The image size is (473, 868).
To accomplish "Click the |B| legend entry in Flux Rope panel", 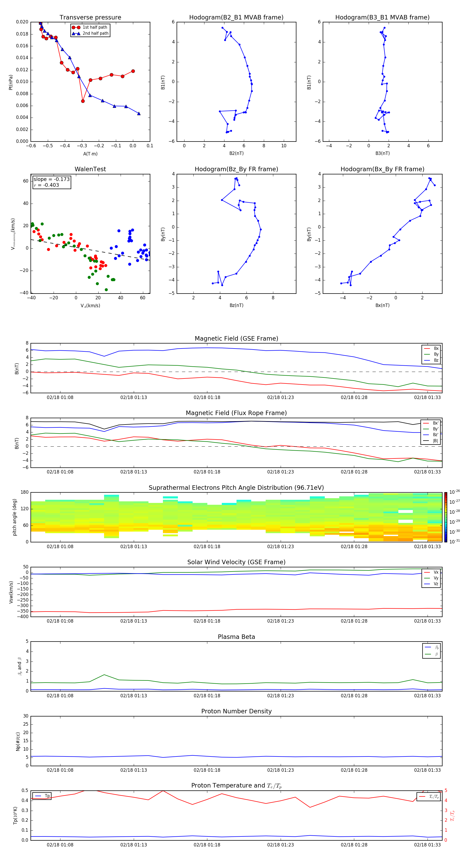I will (x=431, y=441).
